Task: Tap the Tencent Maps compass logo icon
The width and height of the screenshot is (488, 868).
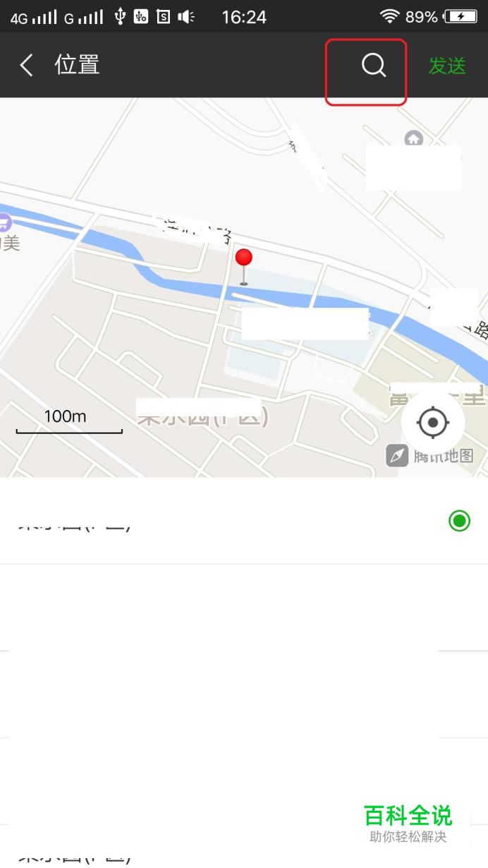Action: click(x=397, y=456)
